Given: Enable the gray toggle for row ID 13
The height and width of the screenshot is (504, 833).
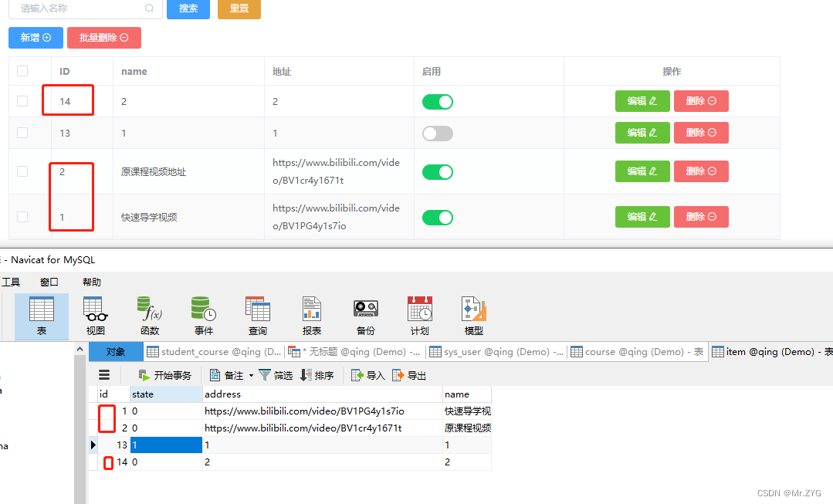Looking at the screenshot, I should tap(437, 133).
